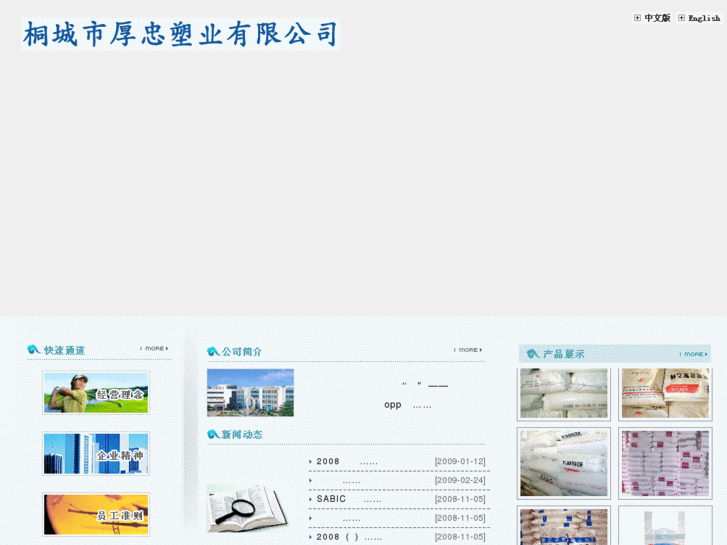The width and height of the screenshot is (727, 545).
Task: Open product photo of pink-labeled sacks
Action: [x=665, y=463]
